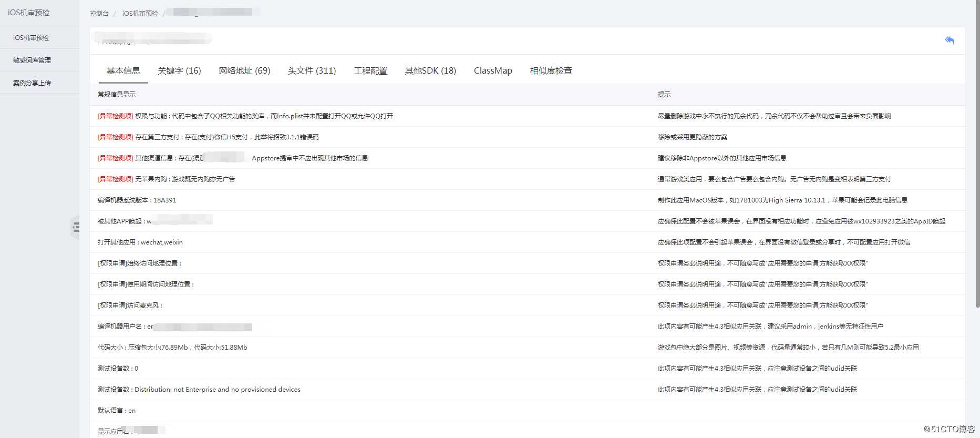The width and height of the screenshot is (980, 438).
Task: Click the 测试设备数：0 row
Action: [x=527, y=368]
